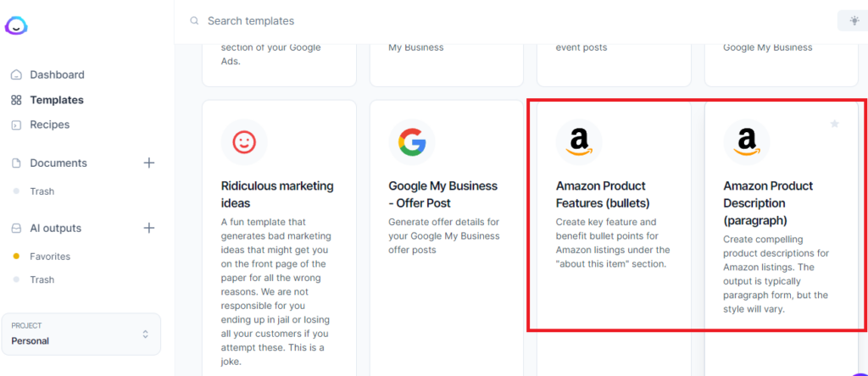Viewport: 868px width, 376px height.
Task: Expand the Personal project dropdown
Action: (81, 334)
